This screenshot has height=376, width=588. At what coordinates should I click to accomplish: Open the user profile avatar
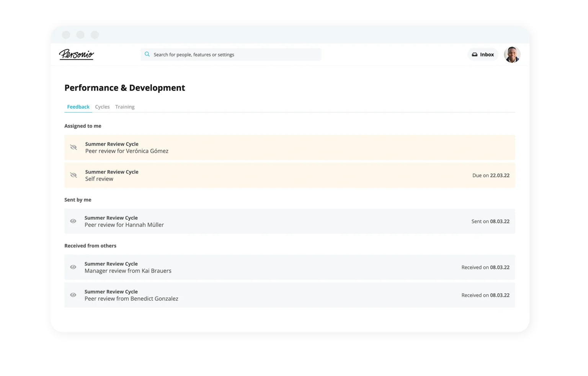coord(512,54)
